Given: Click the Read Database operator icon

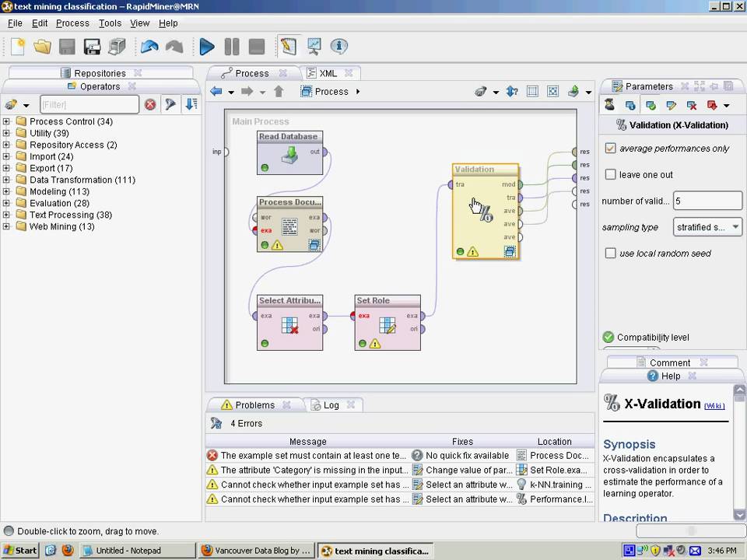Looking at the screenshot, I should click(289, 156).
